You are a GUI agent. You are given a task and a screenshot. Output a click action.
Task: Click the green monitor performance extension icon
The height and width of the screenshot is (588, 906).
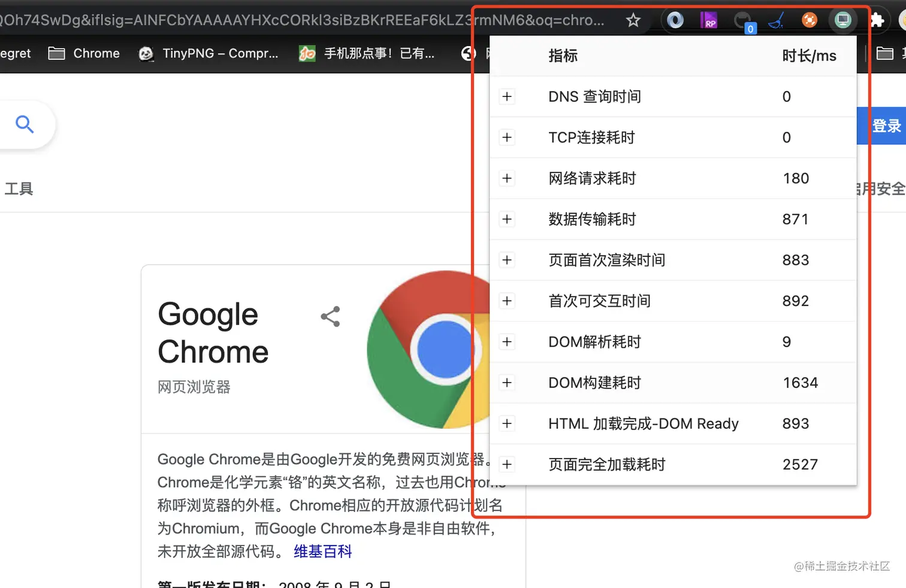[x=843, y=20]
